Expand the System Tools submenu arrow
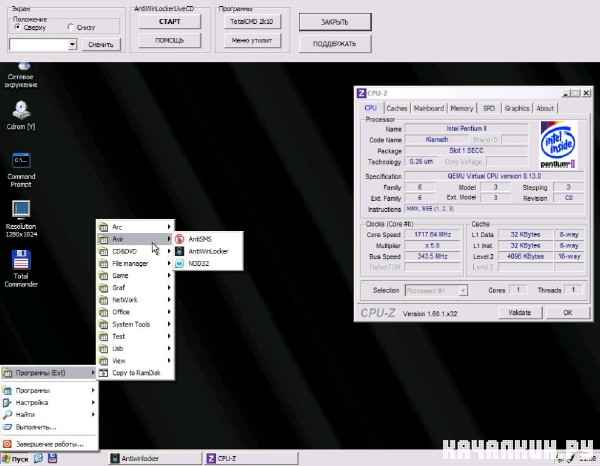Image resolution: width=600 pixels, height=466 pixels. click(169, 324)
